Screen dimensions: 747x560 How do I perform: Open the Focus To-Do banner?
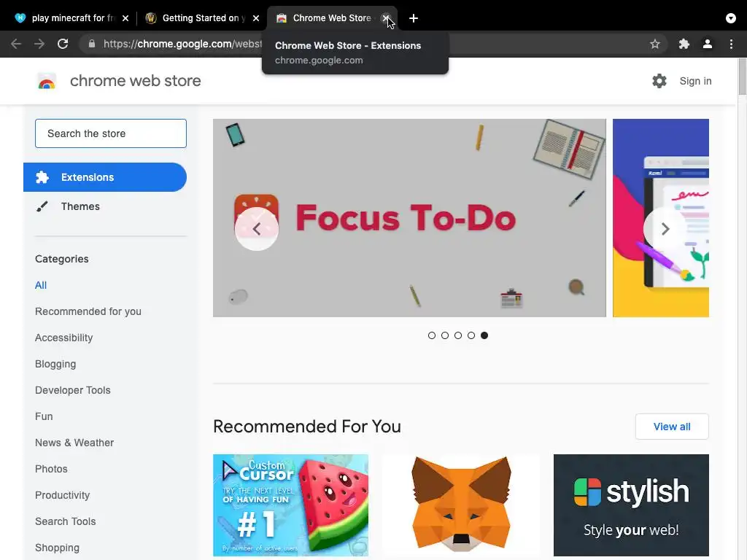(x=409, y=217)
